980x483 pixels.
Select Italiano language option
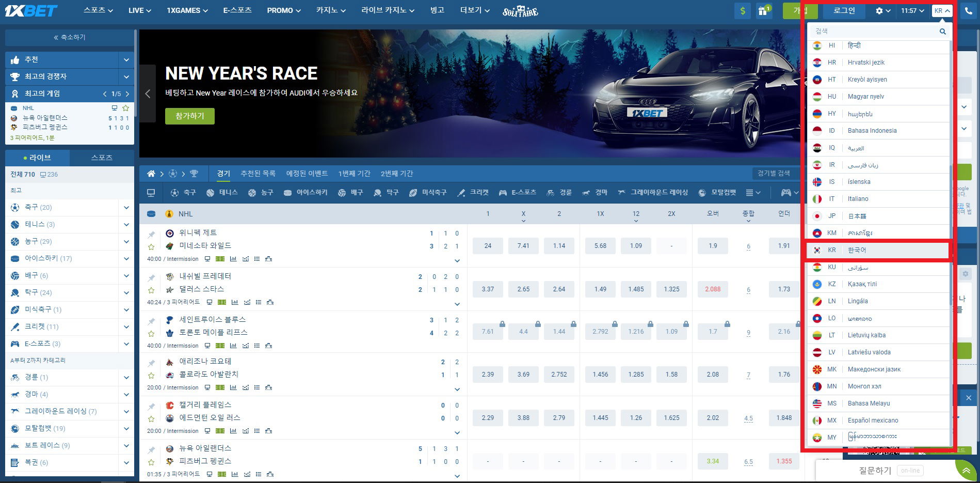coord(878,199)
